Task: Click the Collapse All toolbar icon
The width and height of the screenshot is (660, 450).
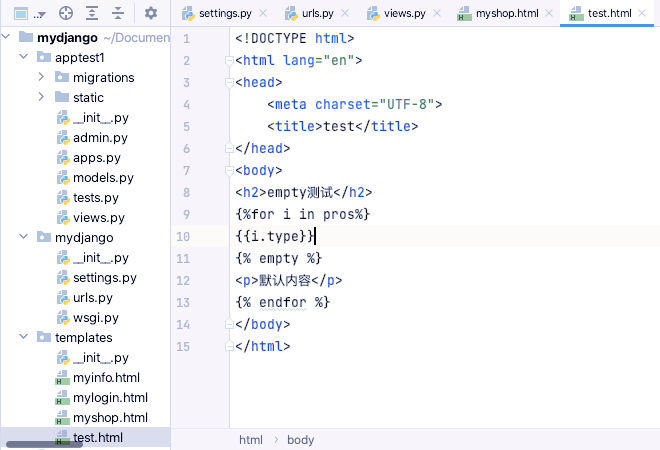Action: (118, 13)
